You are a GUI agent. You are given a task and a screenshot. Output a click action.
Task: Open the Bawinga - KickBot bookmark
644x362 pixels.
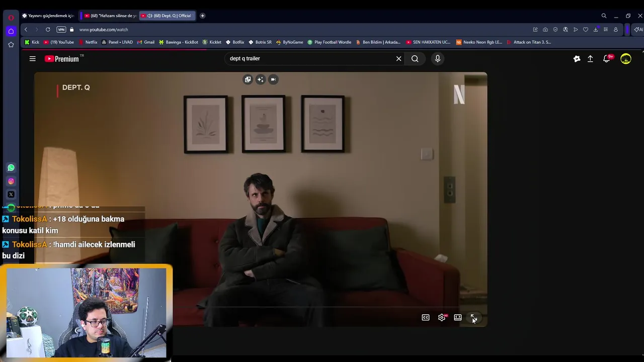179,42
